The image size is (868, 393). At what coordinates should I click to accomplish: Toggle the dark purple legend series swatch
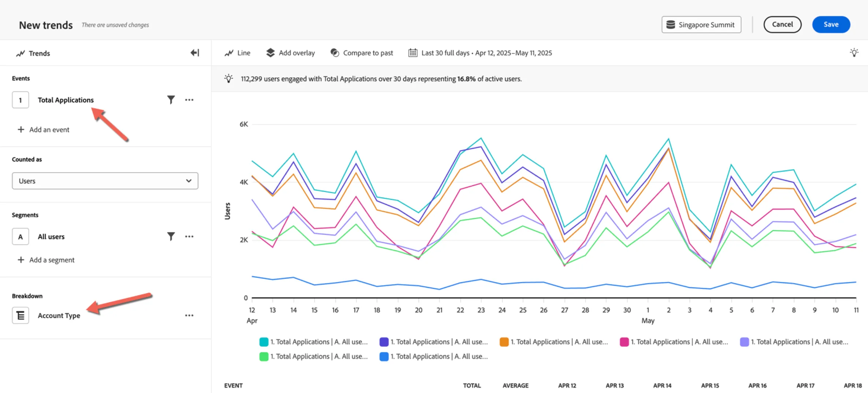pyautogui.click(x=384, y=342)
